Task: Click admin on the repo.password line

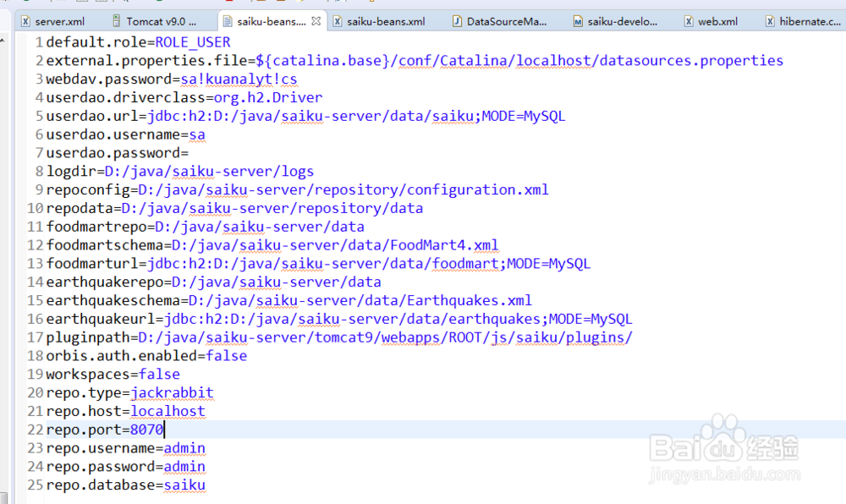Action: tap(184, 466)
